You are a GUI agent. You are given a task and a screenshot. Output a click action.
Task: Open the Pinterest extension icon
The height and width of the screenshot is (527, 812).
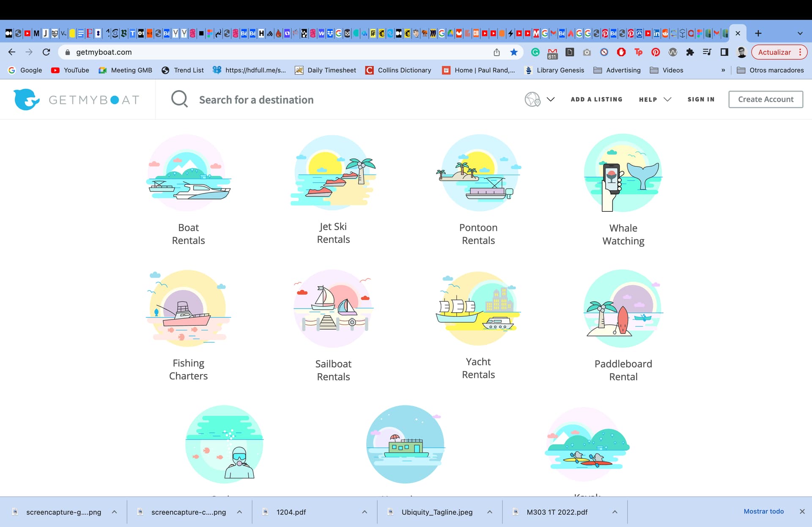[x=656, y=52]
